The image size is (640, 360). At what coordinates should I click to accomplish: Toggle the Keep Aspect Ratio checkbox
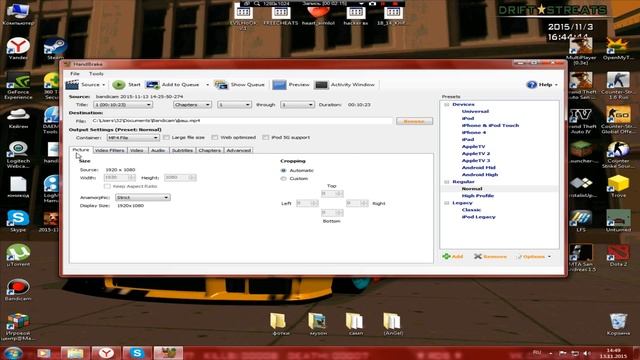[107, 186]
